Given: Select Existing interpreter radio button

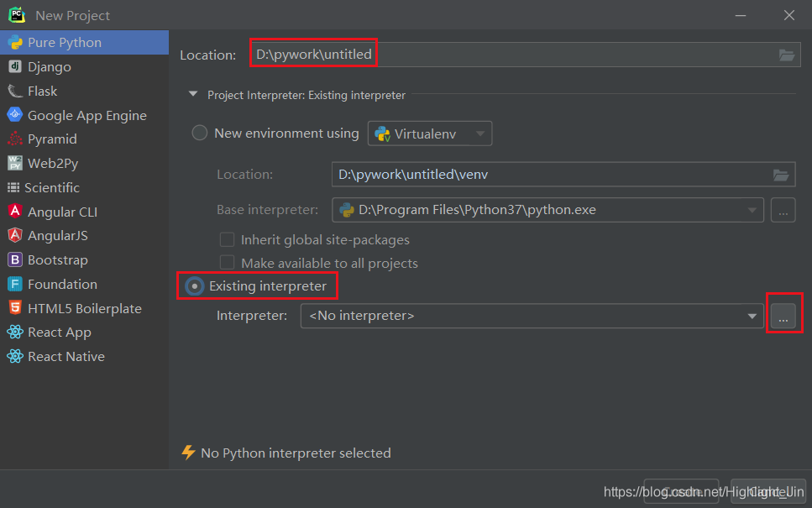Looking at the screenshot, I should tap(195, 286).
